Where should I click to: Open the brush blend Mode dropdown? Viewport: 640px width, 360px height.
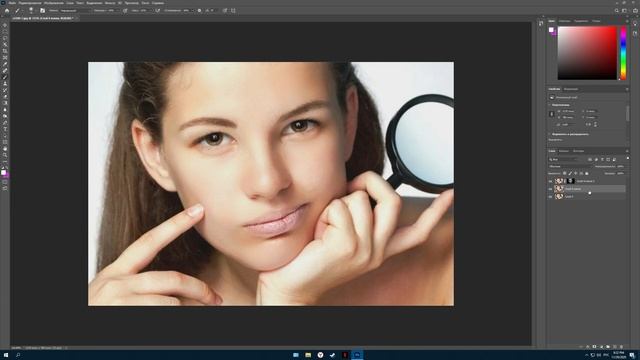75,11
